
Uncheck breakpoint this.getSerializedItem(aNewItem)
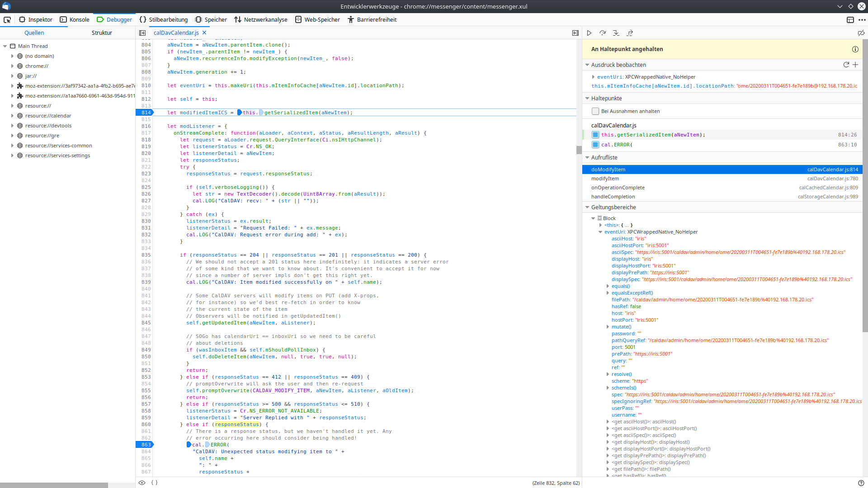coord(595,135)
